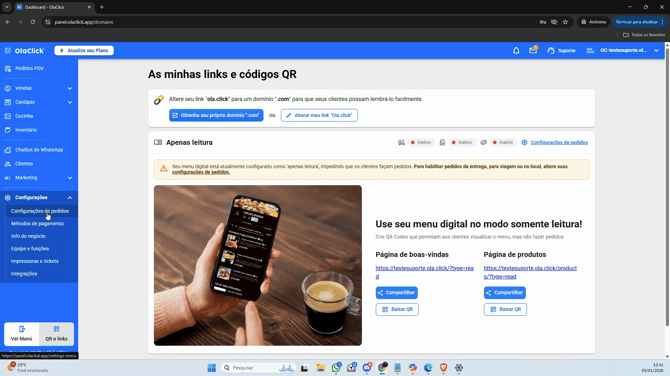The height and width of the screenshot is (376, 670).
Task: Click the Apenas leitura book icon
Action: point(158,142)
